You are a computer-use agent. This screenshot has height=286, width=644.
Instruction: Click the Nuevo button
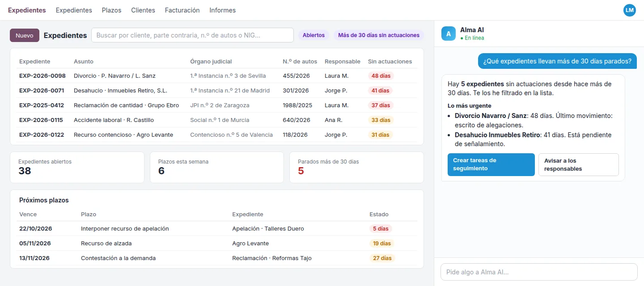coord(25,35)
